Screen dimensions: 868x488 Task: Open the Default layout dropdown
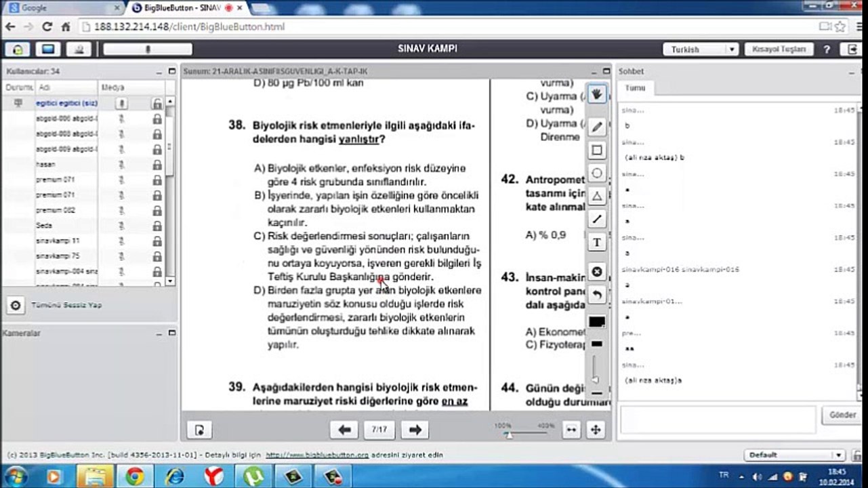[794, 455]
